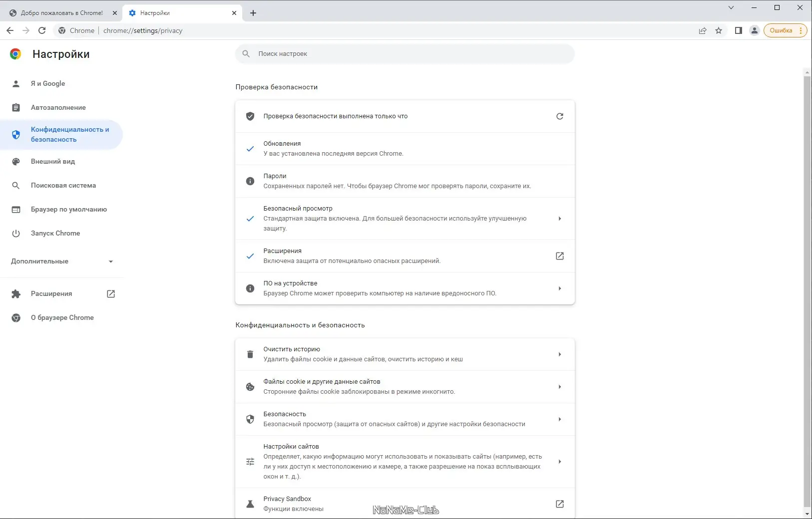
Task: Click the Ошибка button in toolbar
Action: pyautogui.click(x=781, y=30)
